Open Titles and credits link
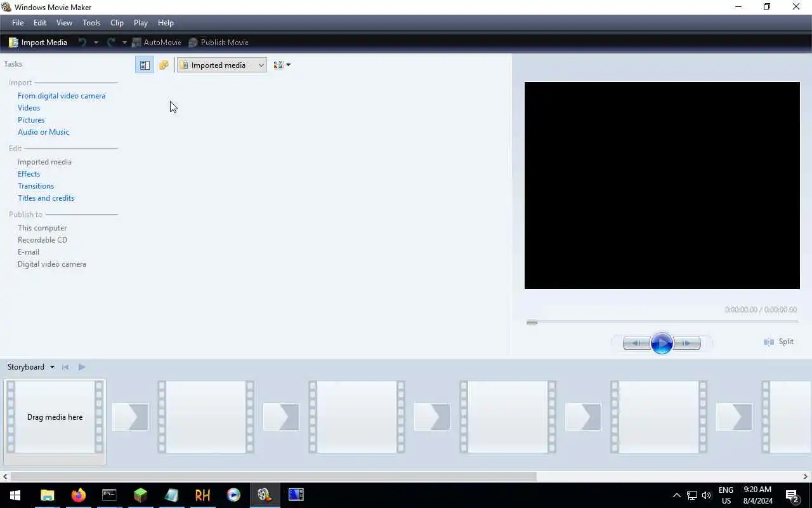Viewport: 812px width, 508px height. (x=46, y=198)
